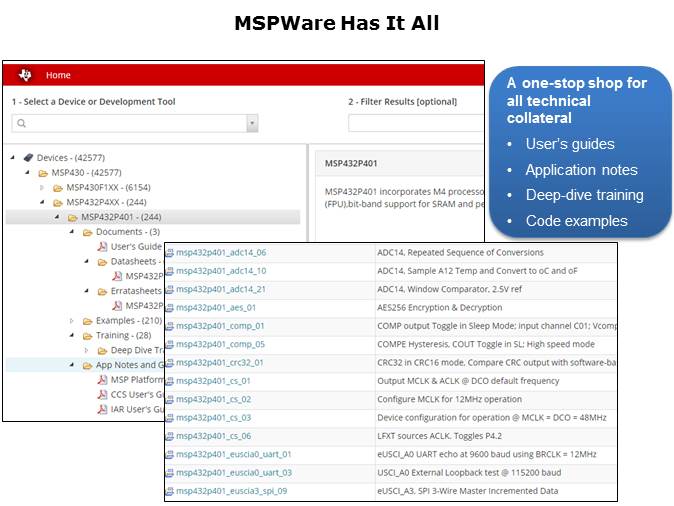Click the PDF icon beside User's Guide
This screenshot has width=674, height=506.
coord(102,247)
